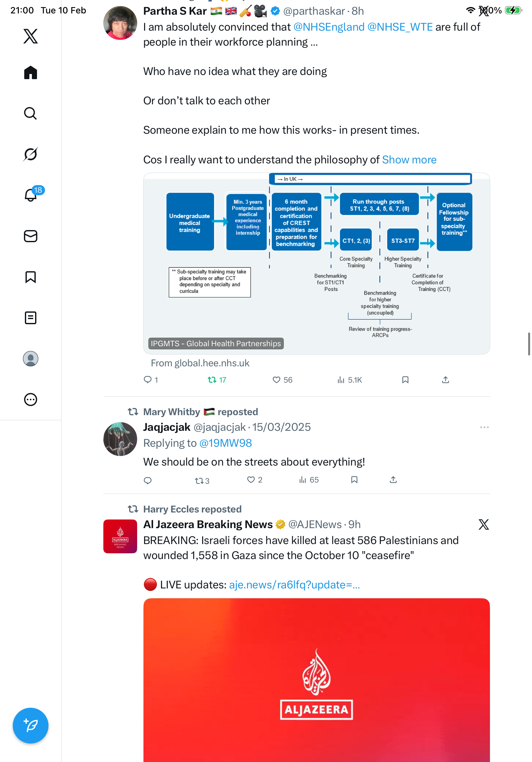Click the feed scrollbar handle
Image resolution: width=532 pixels, height=762 pixels.
click(x=529, y=343)
